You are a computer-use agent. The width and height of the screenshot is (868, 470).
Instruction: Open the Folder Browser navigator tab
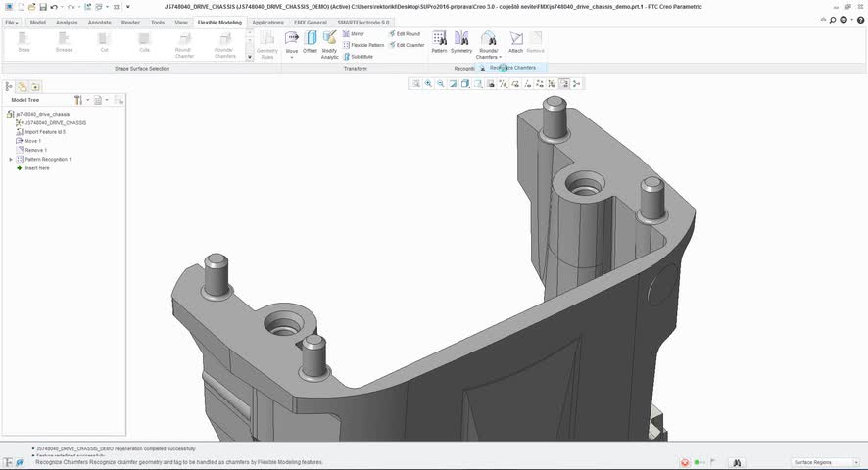click(x=23, y=86)
